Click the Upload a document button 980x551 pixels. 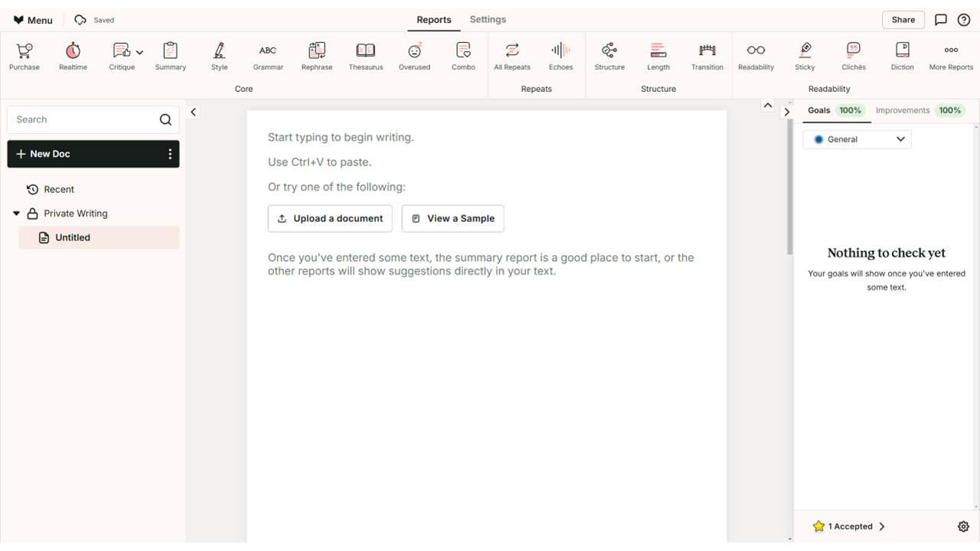[330, 218]
